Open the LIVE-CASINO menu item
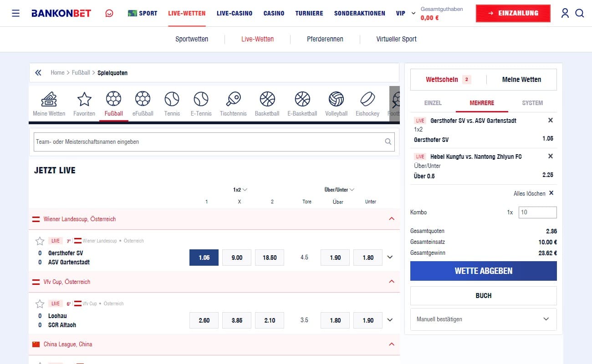The image size is (592, 364). point(235,13)
